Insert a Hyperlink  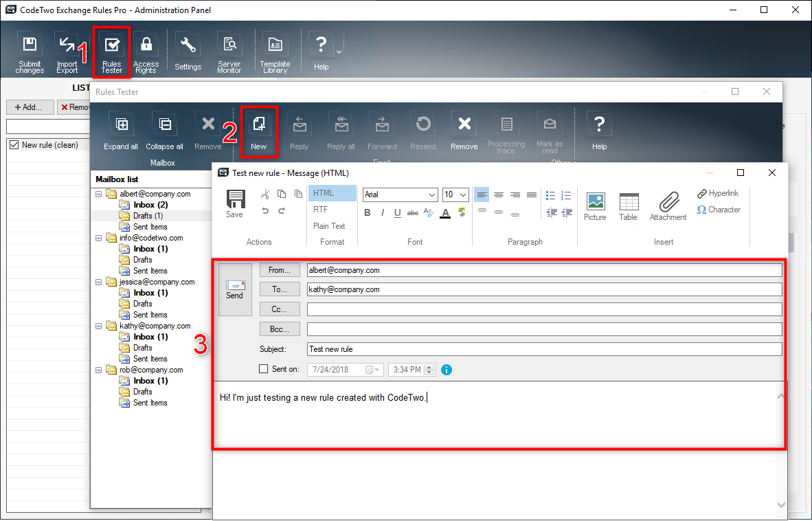point(718,193)
